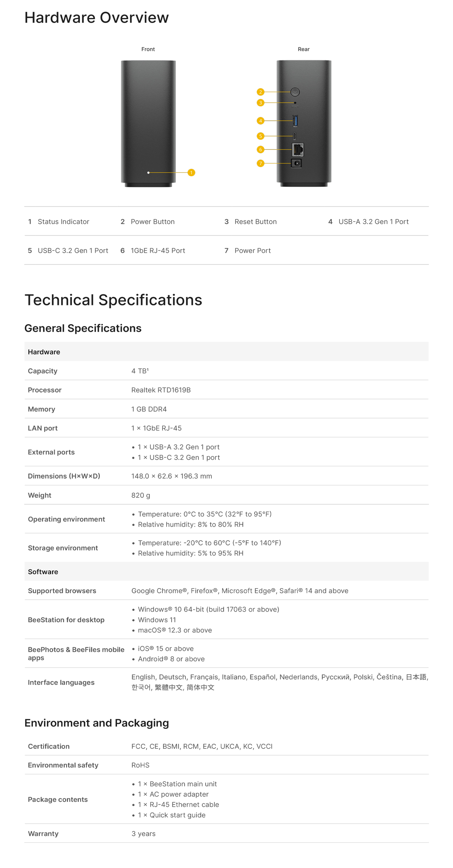This screenshot has height=868, width=453.
Task: Click the Ethernet port on rear device image
Action: (x=297, y=149)
